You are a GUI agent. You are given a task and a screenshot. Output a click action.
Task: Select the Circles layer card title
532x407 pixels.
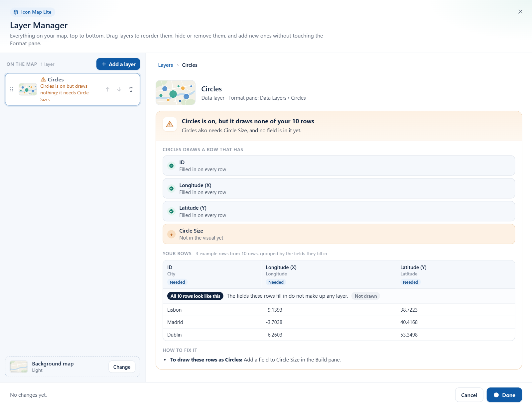click(56, 80)
